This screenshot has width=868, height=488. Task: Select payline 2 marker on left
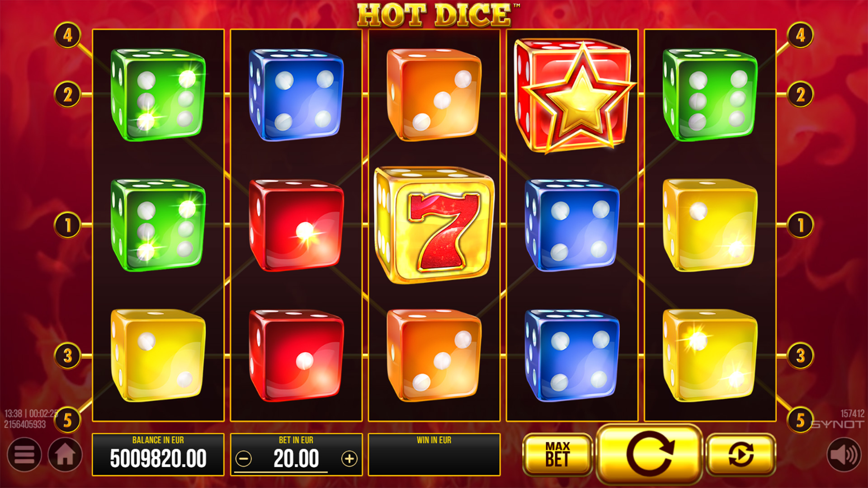click(68, 95)
